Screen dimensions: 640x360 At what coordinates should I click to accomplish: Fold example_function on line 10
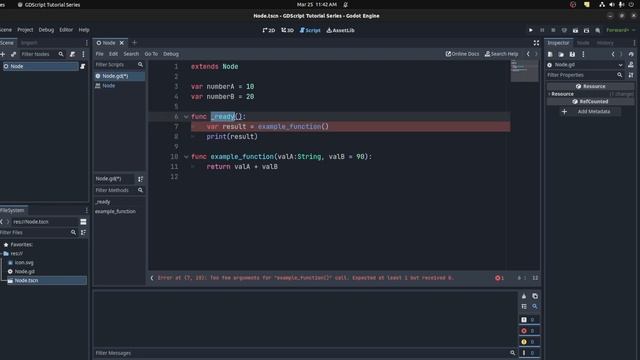[186, 157]
